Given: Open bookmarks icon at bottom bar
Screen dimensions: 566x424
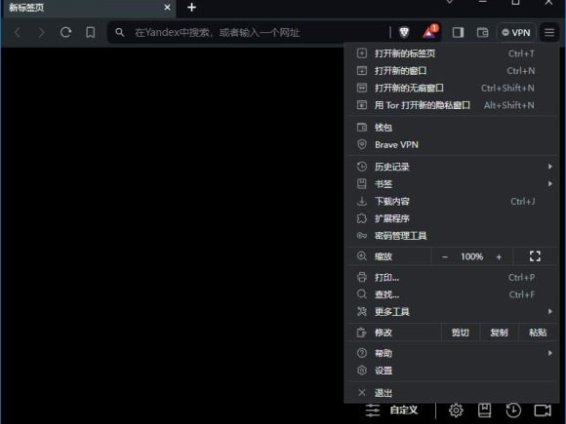Looking at the screenshot, I should click(x=484, y=410).
